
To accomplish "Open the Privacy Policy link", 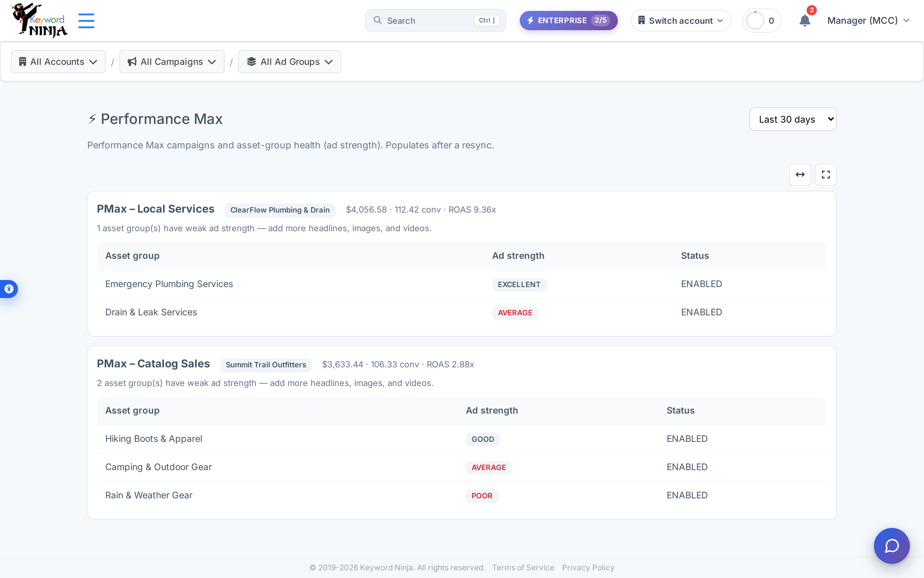I will (x=588, y=568).
